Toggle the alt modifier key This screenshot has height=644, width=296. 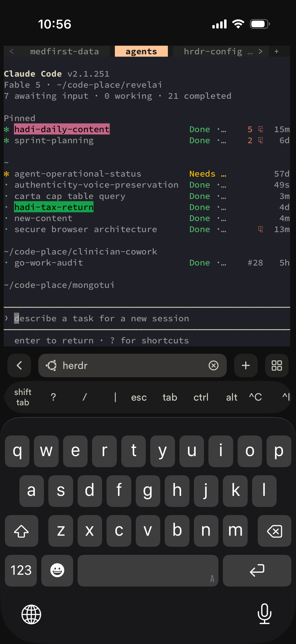[x=232, y=397]
